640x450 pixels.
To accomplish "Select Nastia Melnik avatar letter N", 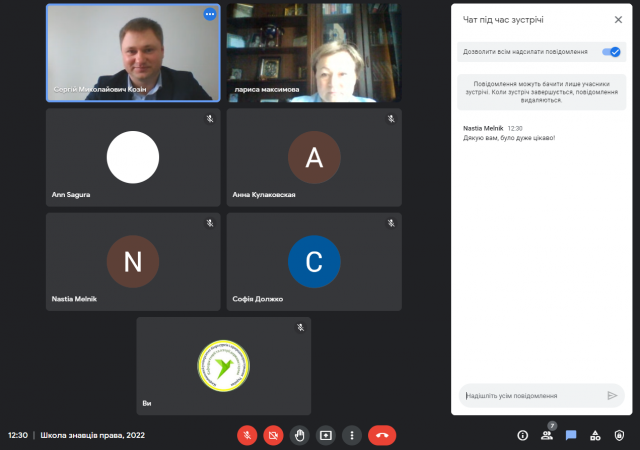I will [133, 261].
